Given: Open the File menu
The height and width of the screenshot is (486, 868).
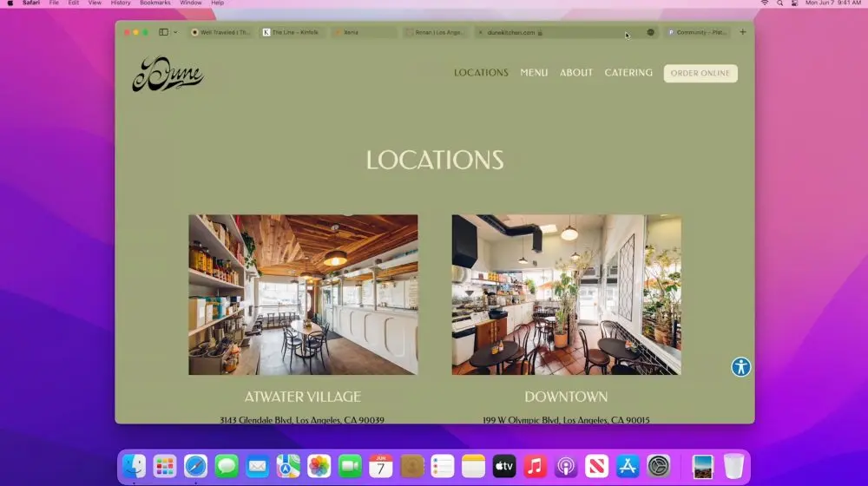Looking at the screenshot, I should point(54,3).
